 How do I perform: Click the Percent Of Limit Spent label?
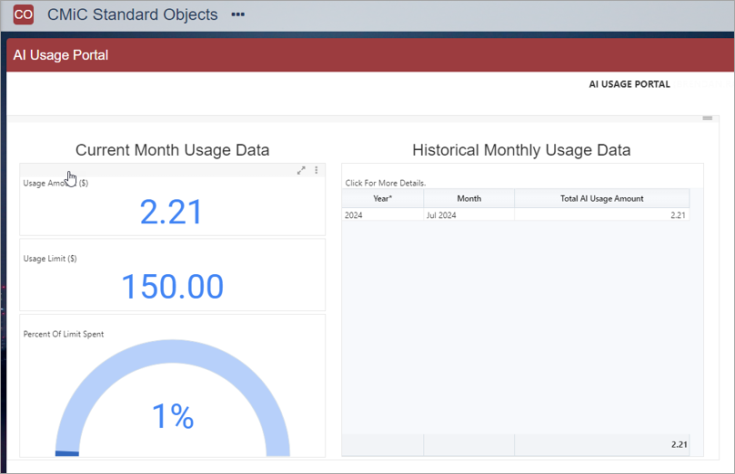coord(64,334)
